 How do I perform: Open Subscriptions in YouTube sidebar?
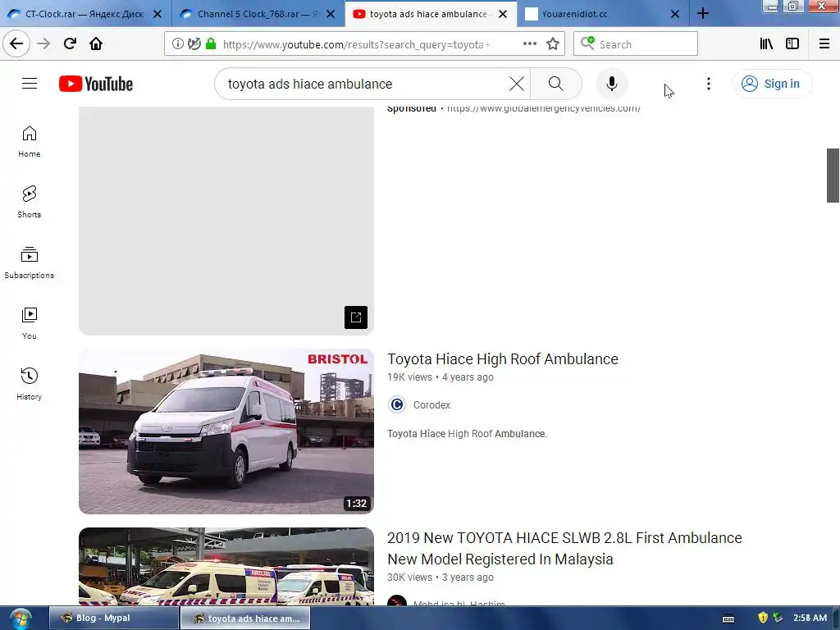tap(29, 262)
